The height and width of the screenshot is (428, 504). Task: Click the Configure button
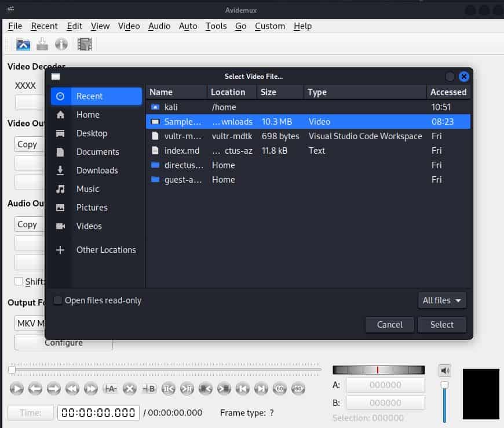[x=63, y=342]
